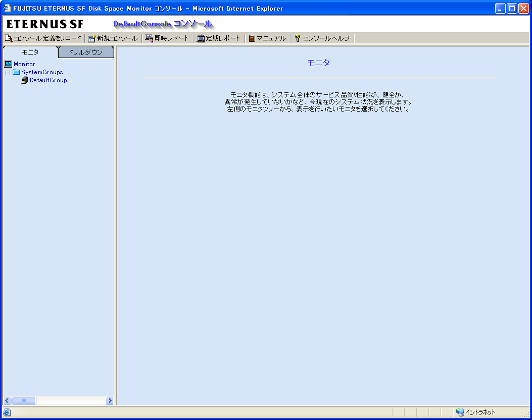Maximize the Internet Explorer window

tap(512, 8)
